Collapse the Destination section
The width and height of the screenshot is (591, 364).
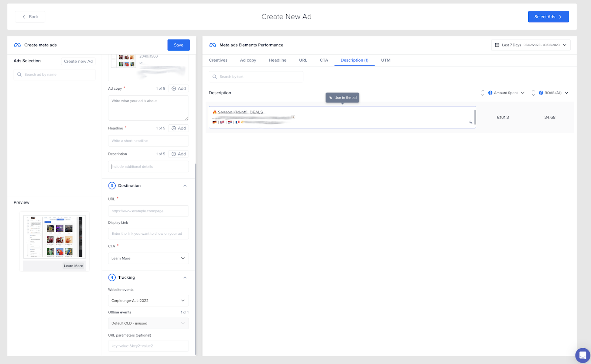coord(185,186)
